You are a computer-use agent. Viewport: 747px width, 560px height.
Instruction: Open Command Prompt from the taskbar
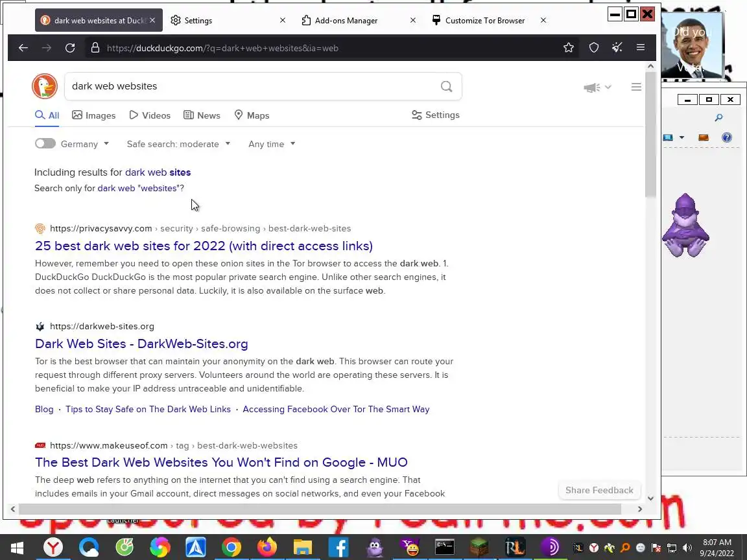pos(445,547)
